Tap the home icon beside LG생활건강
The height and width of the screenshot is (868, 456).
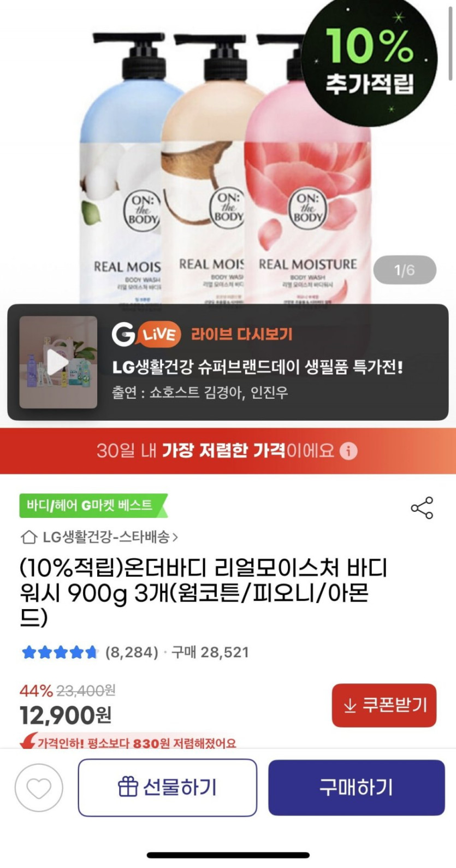[x=29, y=538]
